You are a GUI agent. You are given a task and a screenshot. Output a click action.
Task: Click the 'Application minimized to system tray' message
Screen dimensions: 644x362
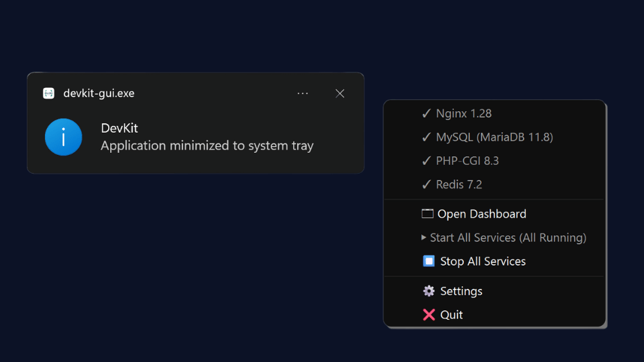click(207, 145)
